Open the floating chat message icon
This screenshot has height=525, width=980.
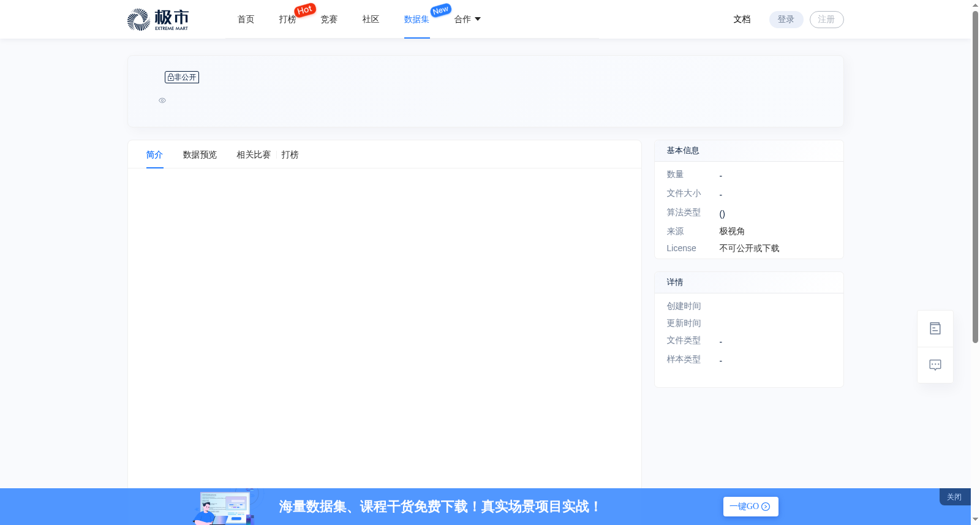pyautogui.click(x=935, y=365)
